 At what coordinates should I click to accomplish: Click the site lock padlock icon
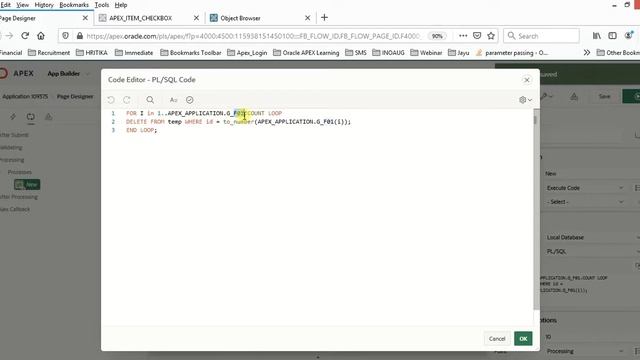coord(80,36)
